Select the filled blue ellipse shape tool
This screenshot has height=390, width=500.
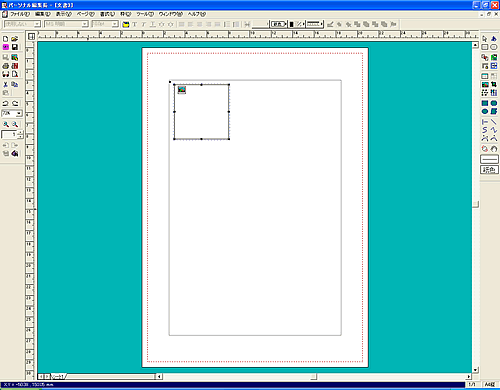pyautogui.click(x=485, y=111)
